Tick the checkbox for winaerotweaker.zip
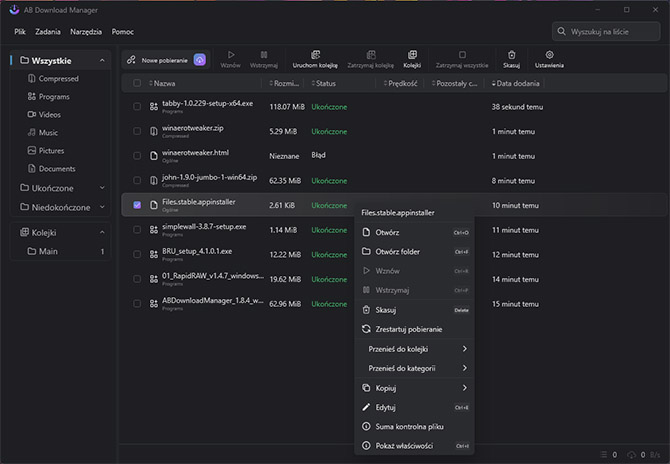The height and width of the screenshot is (464, 670). tap(137, 130)
